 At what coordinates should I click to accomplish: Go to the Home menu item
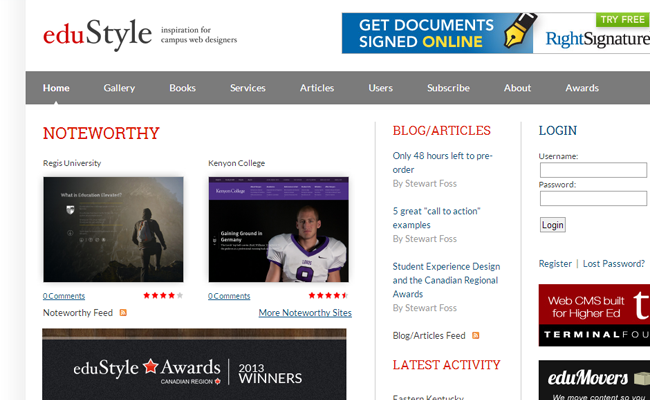coord(56,88)
